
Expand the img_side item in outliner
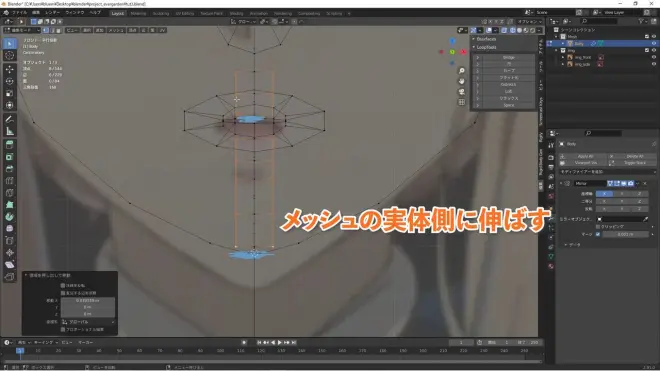coord(563,64)
